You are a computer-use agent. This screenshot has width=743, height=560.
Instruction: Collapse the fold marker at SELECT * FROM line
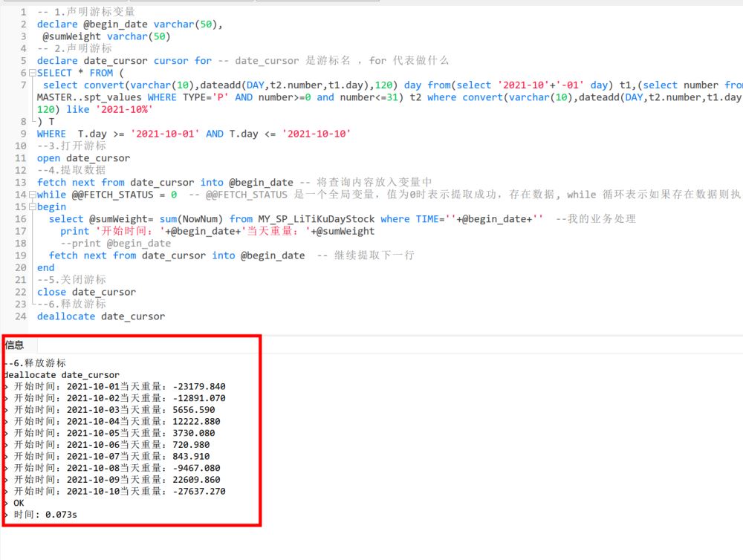coord(32,73)
